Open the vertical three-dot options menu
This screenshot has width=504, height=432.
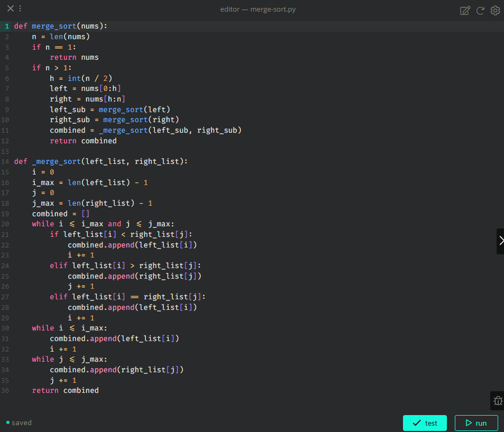click(x=20, y=8)
